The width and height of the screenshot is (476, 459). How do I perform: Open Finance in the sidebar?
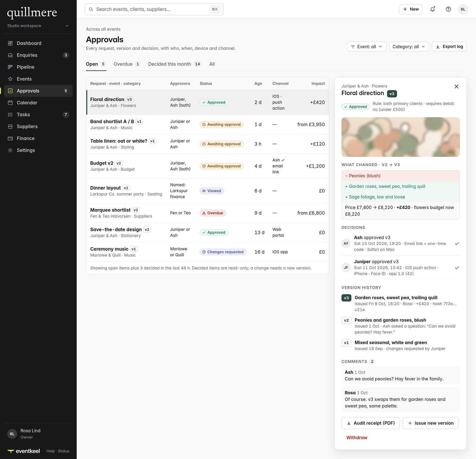pyautogui.click(x=38, y=138)
